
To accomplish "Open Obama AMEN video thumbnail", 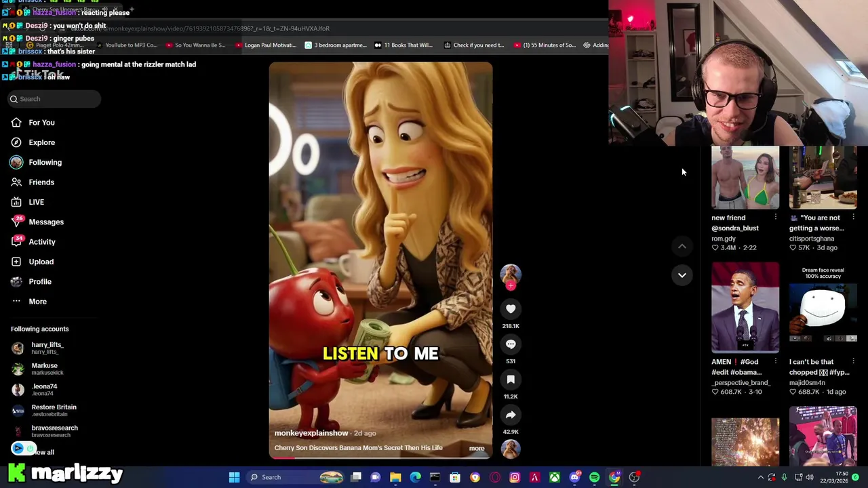I will point(745,308).
